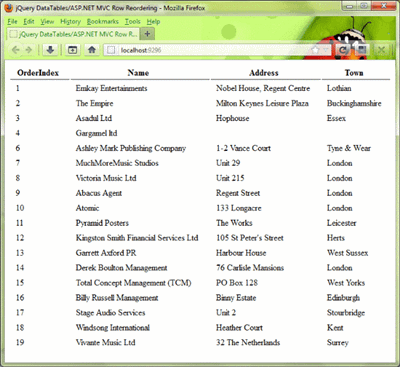
Task: Sort by the Town column header
Action: coord(354,73)
